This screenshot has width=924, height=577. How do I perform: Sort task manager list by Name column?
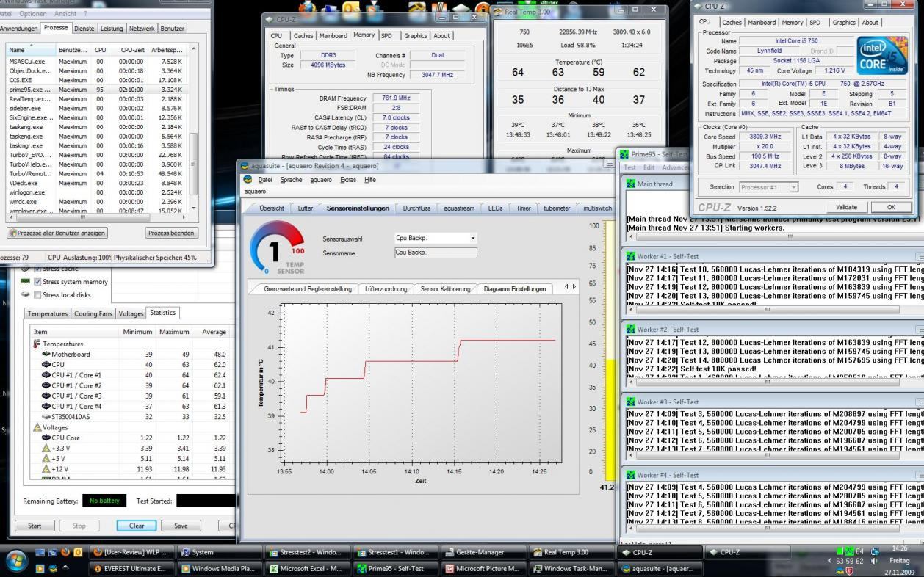click(31, 49)
